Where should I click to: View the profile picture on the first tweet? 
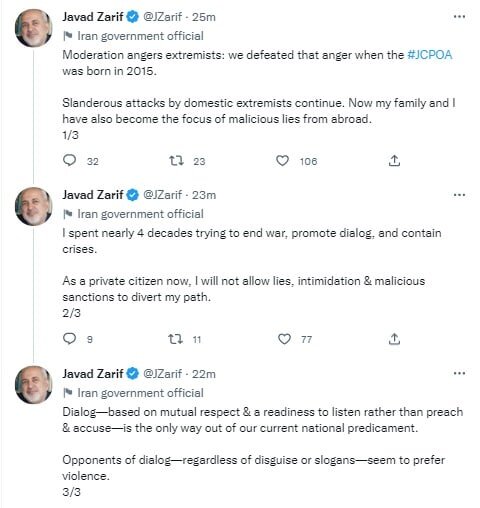pos(34,28)
